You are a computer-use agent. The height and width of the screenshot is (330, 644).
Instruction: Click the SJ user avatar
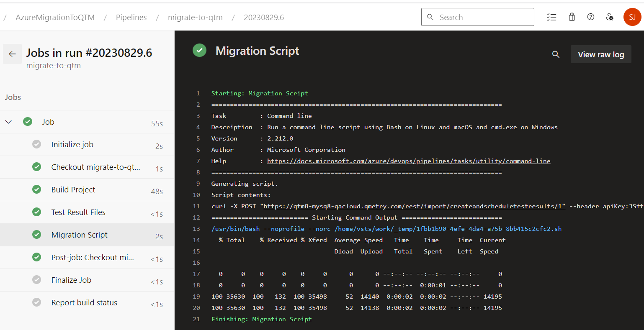(x=632, y=17)
